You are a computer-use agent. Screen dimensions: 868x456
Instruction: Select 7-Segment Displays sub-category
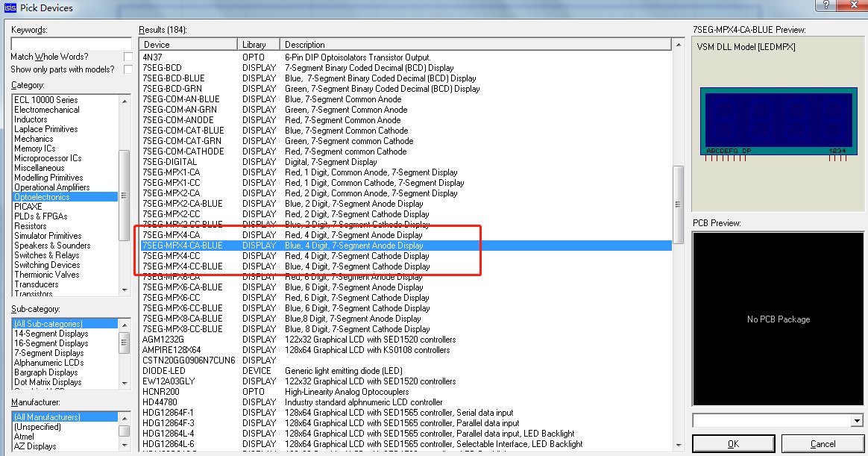click(x=48, y=353)
